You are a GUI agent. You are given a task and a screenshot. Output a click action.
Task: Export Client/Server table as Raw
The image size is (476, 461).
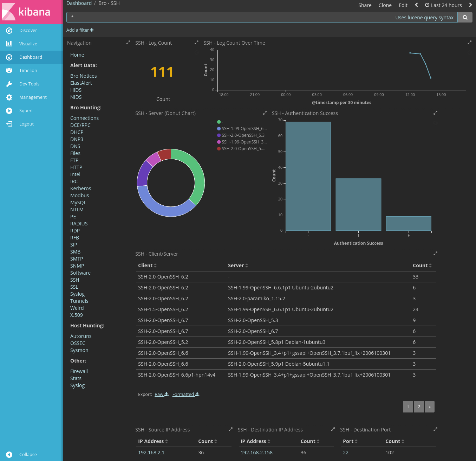pos(162,395)
